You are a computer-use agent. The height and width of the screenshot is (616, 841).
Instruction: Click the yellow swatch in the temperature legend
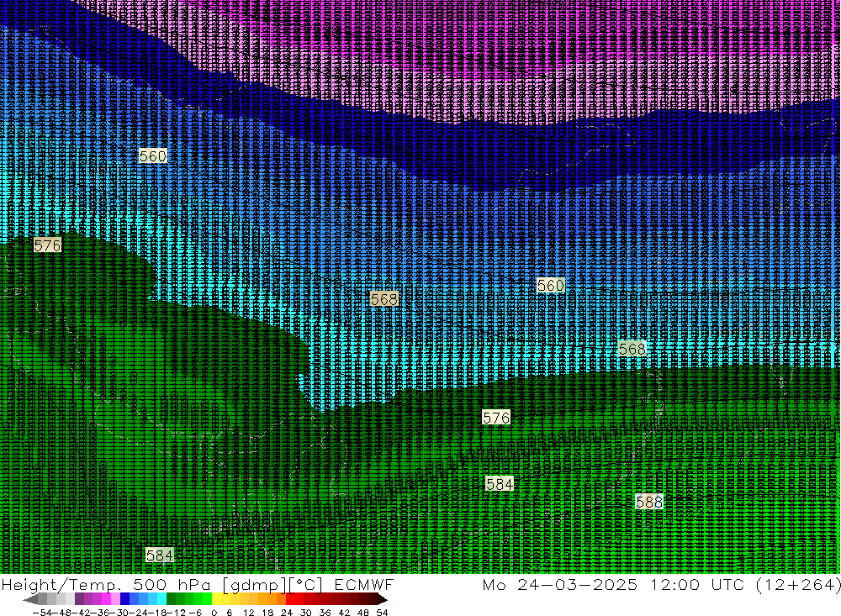click(216, 599)
